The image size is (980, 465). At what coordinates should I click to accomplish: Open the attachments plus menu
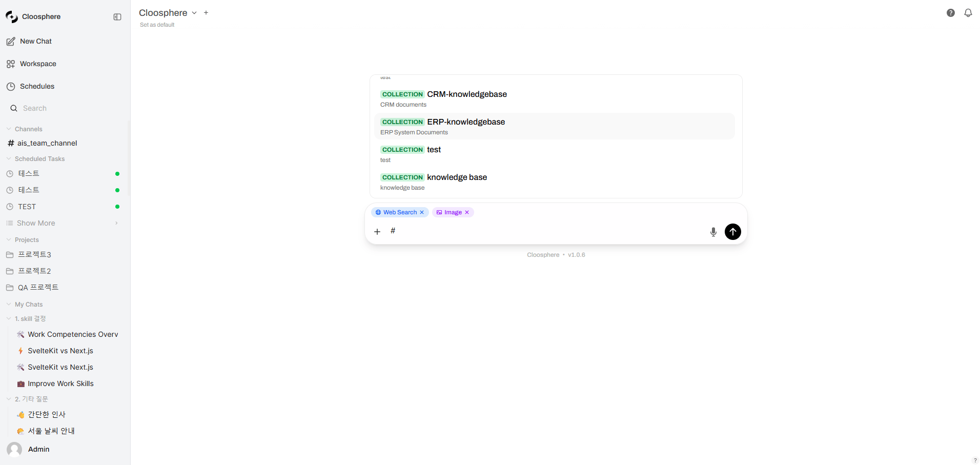point(377,232)
